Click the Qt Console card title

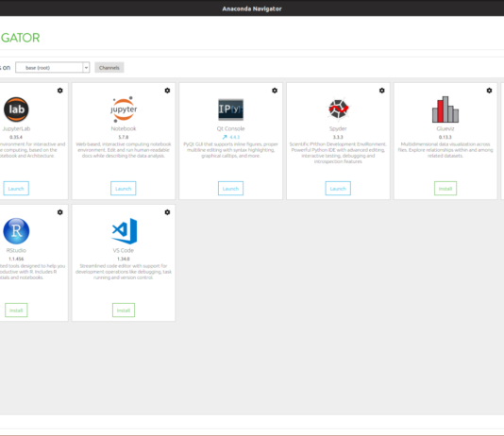click(x=231, y=128)
